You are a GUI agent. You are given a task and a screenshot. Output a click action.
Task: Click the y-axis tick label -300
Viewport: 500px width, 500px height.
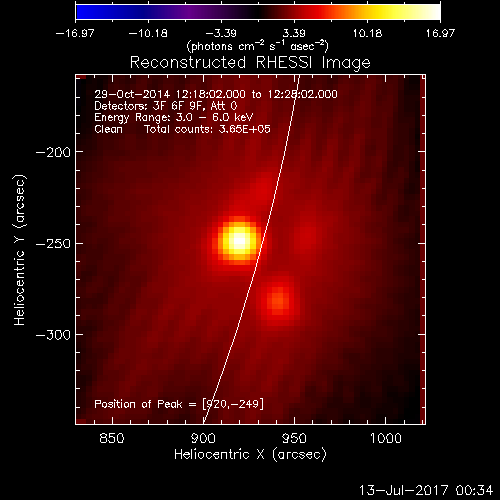(x=53, y=335)
